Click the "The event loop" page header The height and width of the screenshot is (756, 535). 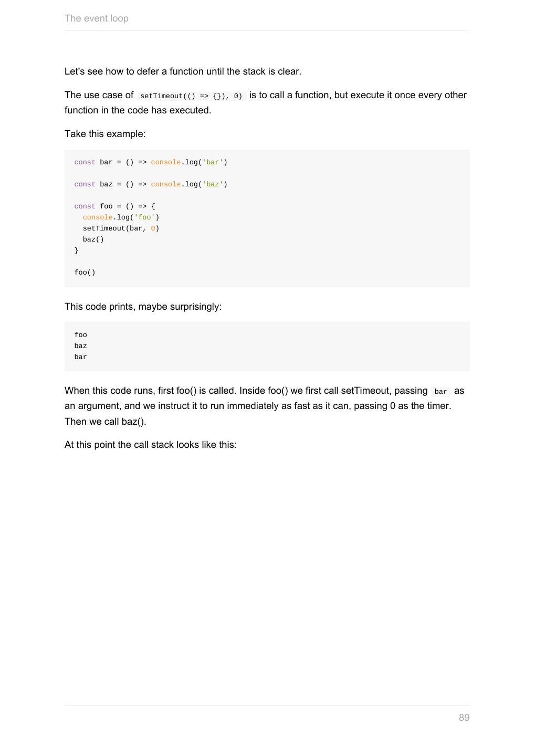pos(97,18)
